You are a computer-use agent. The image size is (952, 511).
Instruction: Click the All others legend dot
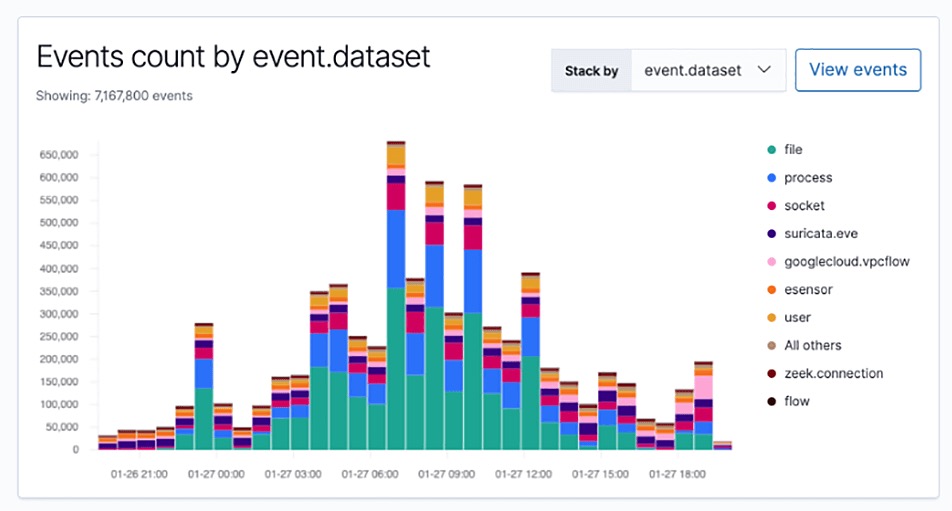(771, 346)
